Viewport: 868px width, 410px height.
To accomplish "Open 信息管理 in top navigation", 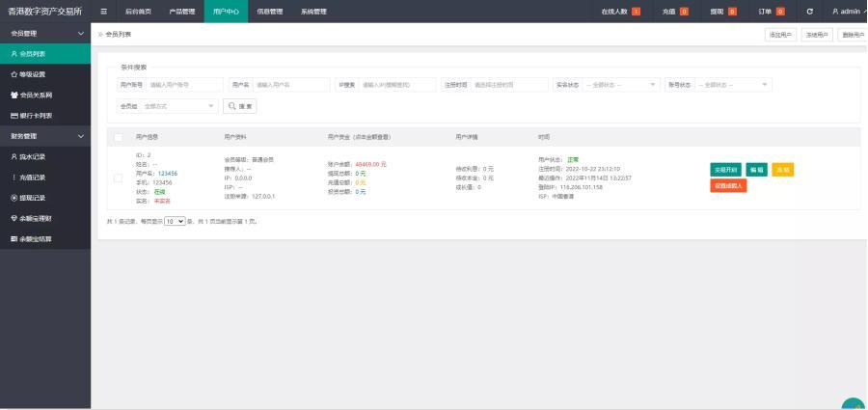I will pyautogui.click(x=270, y=11).
